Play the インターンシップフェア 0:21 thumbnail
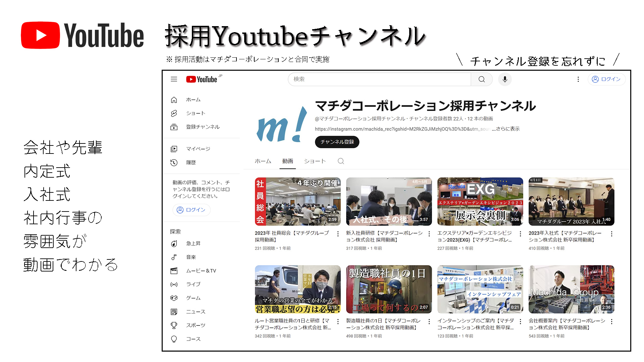Viewport: 644px width, 362px height. pos(480,289)
